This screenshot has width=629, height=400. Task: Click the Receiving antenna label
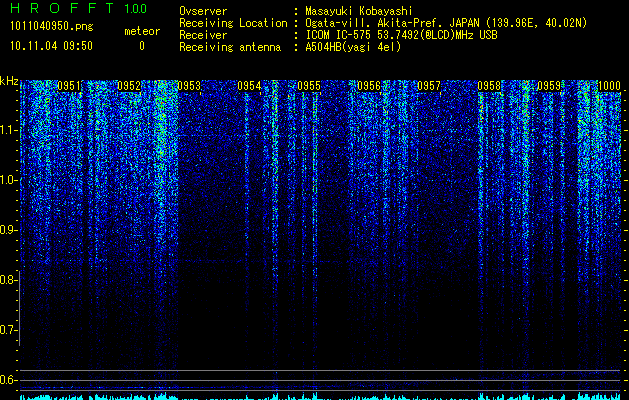coord(230,47)
